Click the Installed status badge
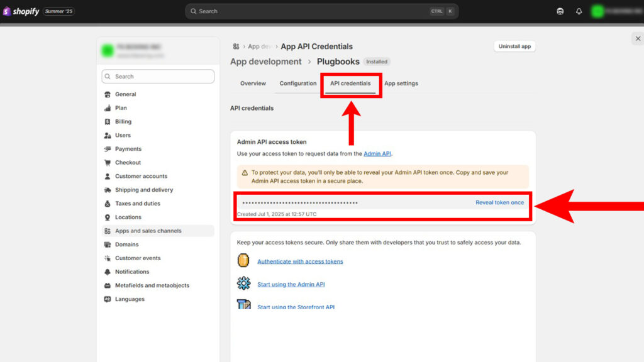This screenshot has width=644, height=362. click(x=377, y=62)
